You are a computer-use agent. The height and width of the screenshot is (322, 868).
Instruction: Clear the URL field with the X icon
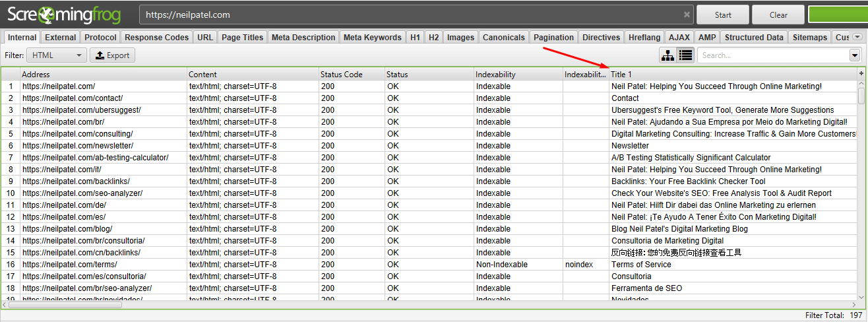(x=687, y=14)
